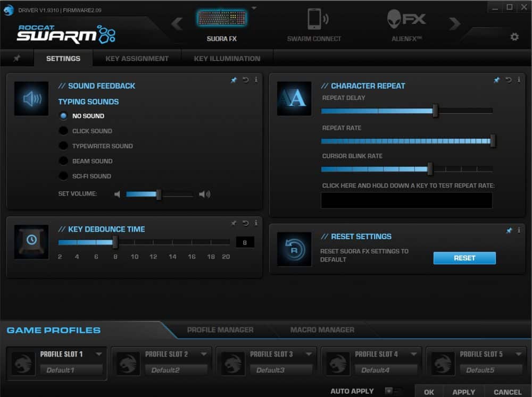Open the Profile Slot 3 dropdown

click(x=309, y=354)
